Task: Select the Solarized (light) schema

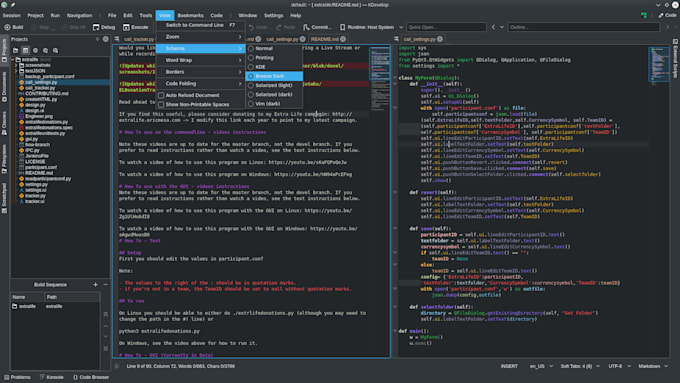Action: point(274,85)
